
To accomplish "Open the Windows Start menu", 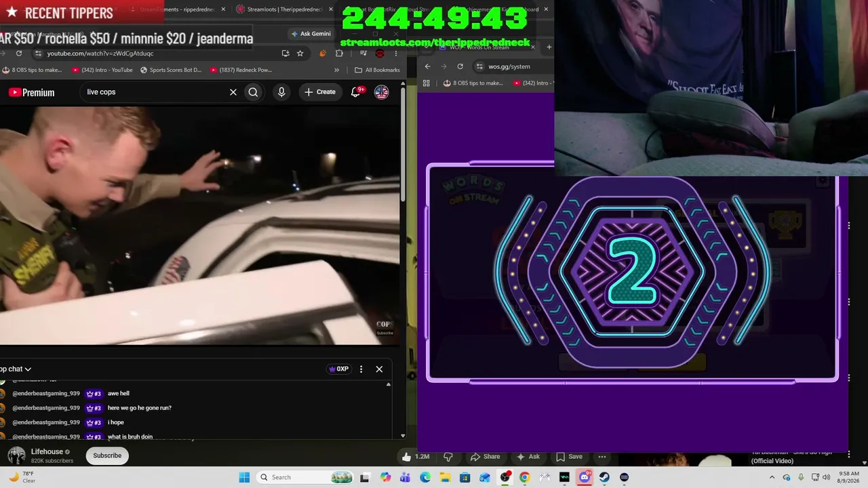I will [244, 477].
